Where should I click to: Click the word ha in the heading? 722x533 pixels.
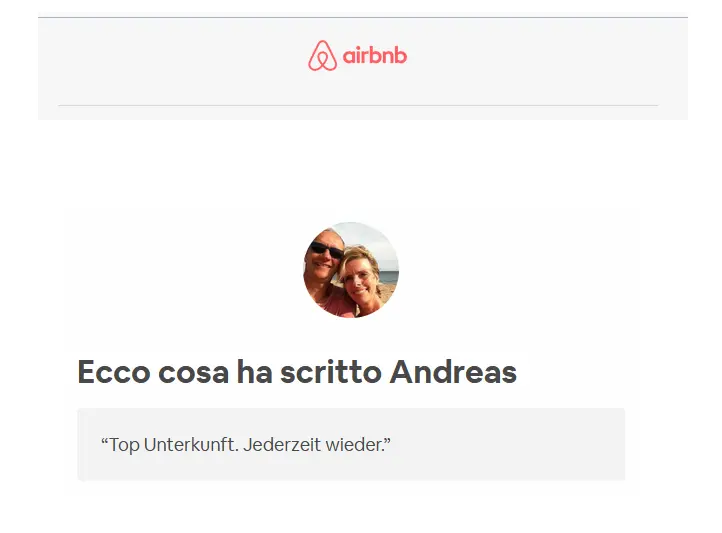click(x=254, y=372)
